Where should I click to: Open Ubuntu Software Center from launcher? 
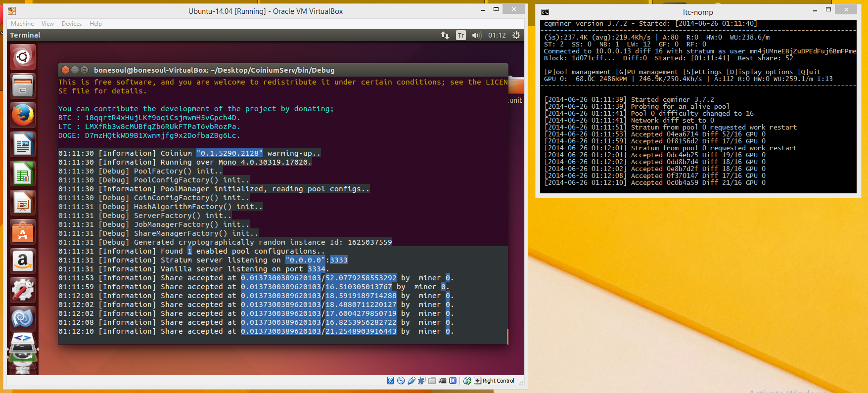(x=23, y=232)
